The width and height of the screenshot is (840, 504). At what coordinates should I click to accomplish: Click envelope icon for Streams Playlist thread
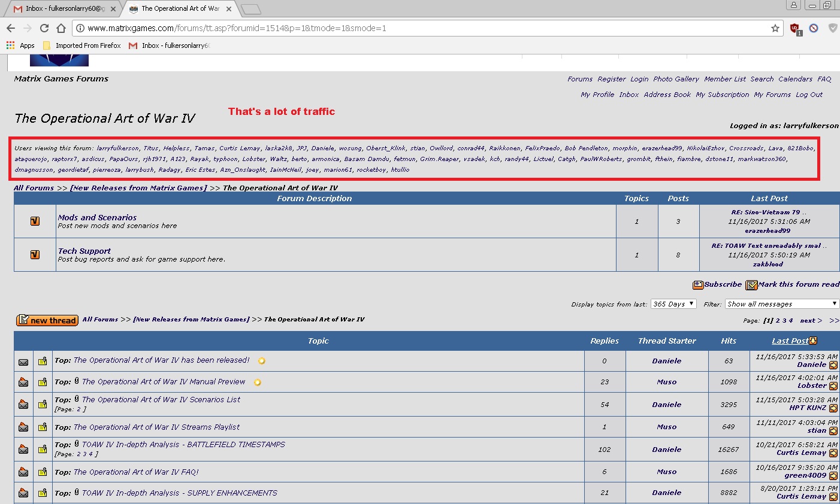pos(23,427)
